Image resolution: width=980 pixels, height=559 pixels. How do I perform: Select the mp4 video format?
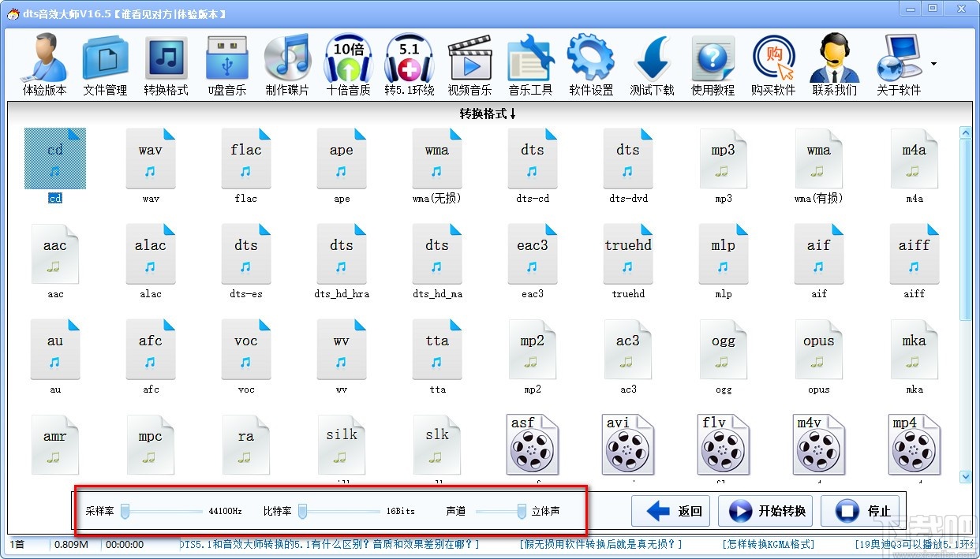click(914, 444)
